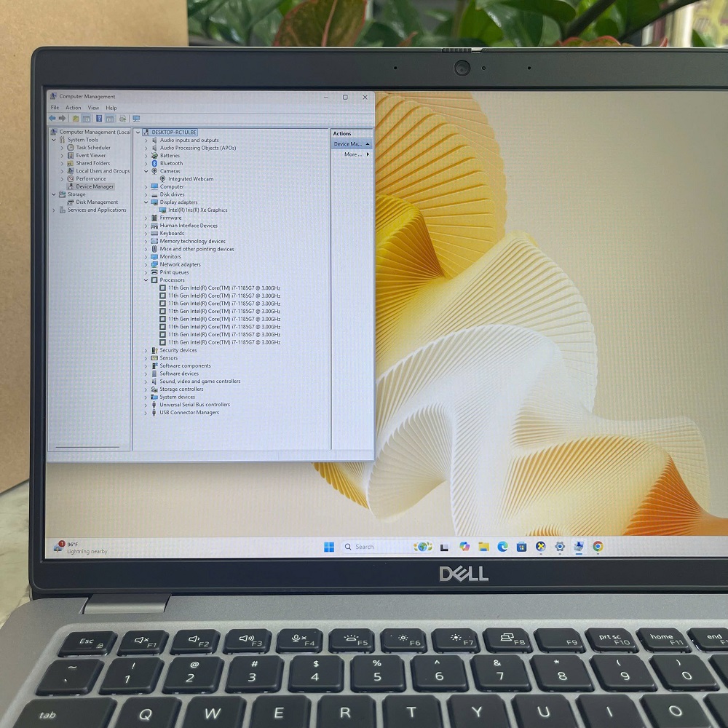Expand the Network adapters node
The width and height of the screenshot is (728, 728).
pos(146,265)
